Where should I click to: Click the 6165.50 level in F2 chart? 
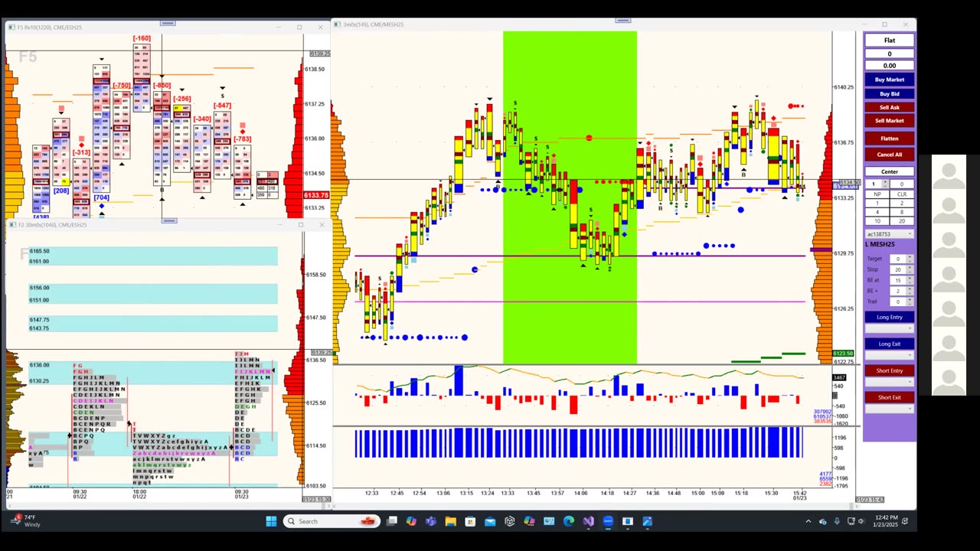[x=39, y=251]
